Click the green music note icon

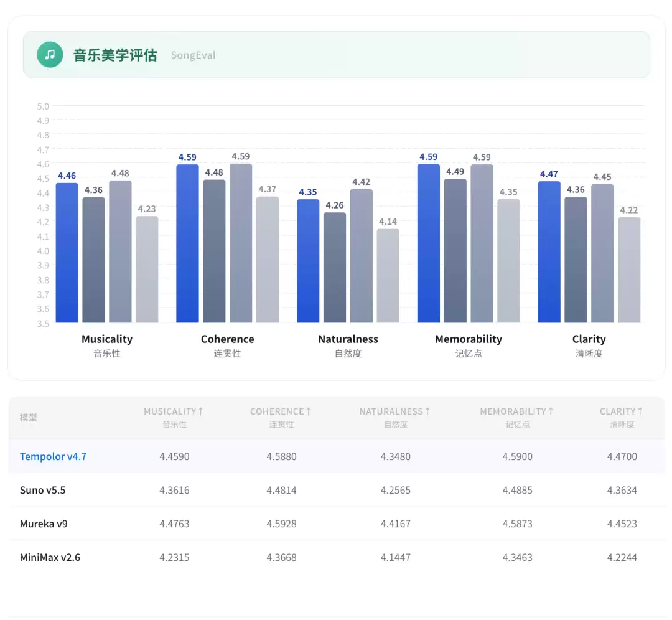[50, 54]
